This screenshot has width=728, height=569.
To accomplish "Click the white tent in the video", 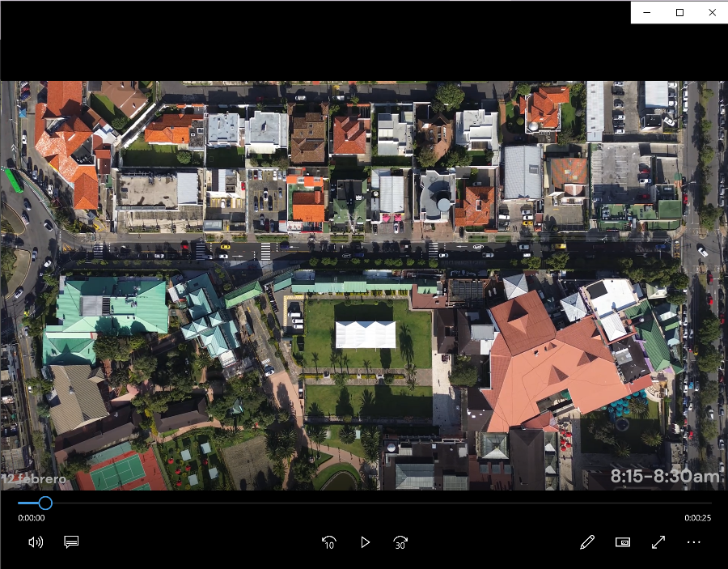I will pos(366,334).
